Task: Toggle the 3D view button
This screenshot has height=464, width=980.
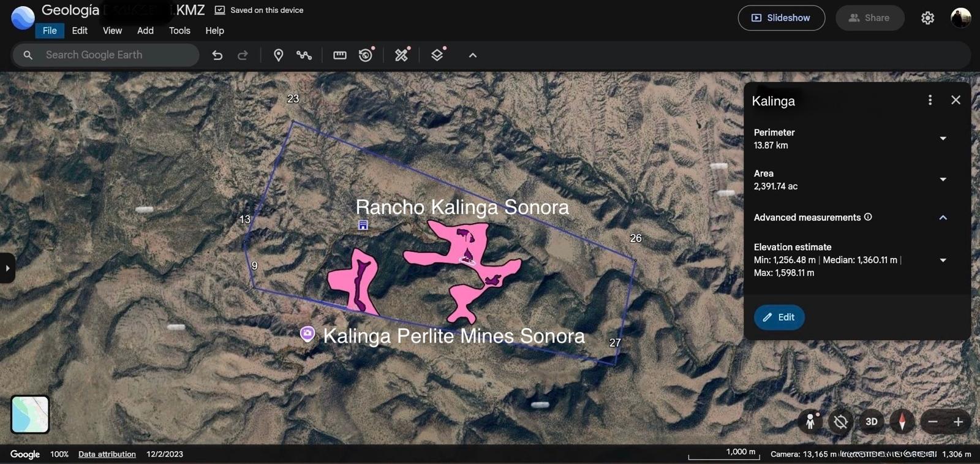Action: pos(871,422)
